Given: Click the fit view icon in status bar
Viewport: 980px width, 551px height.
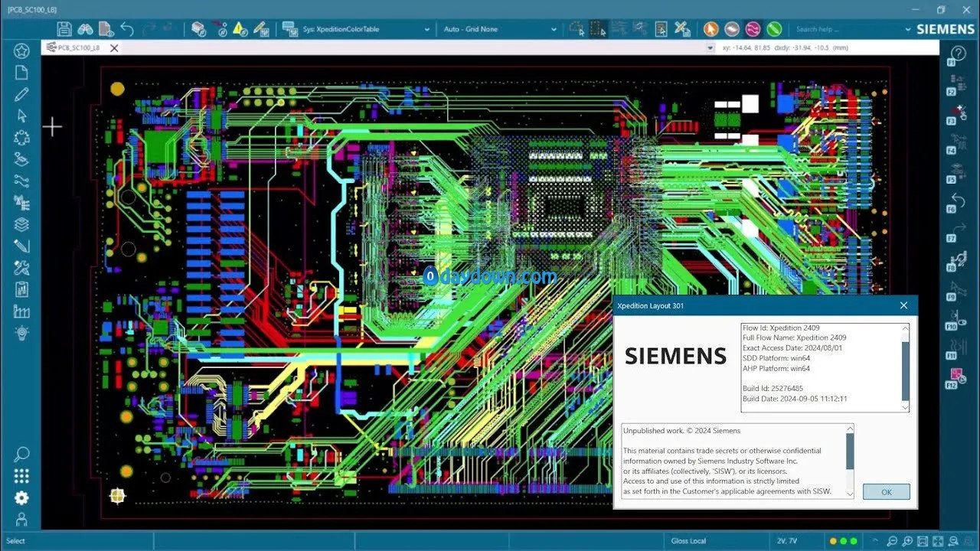Looking at the screenshot, I should point(924,541).
